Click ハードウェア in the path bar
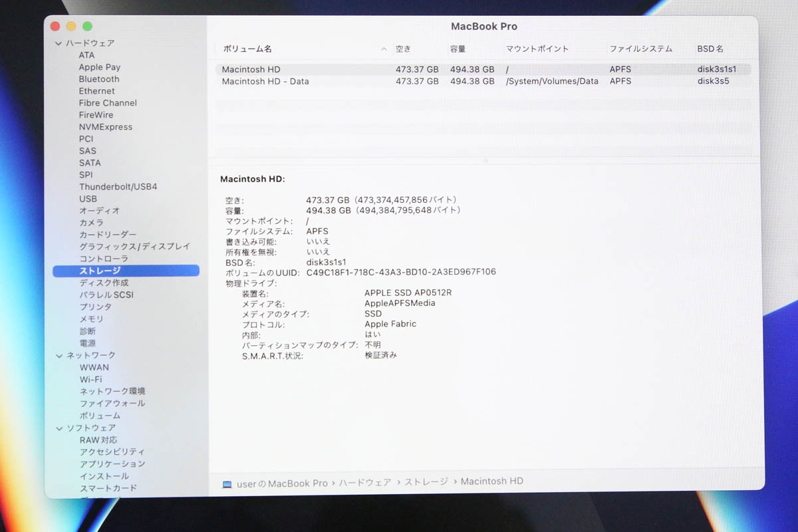 (x=365, y=482)
